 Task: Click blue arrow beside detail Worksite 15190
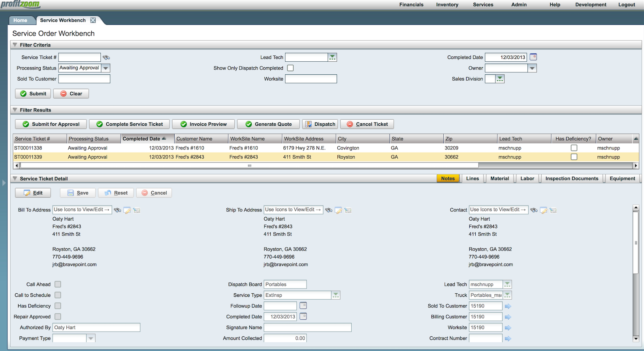pos(508,327)
